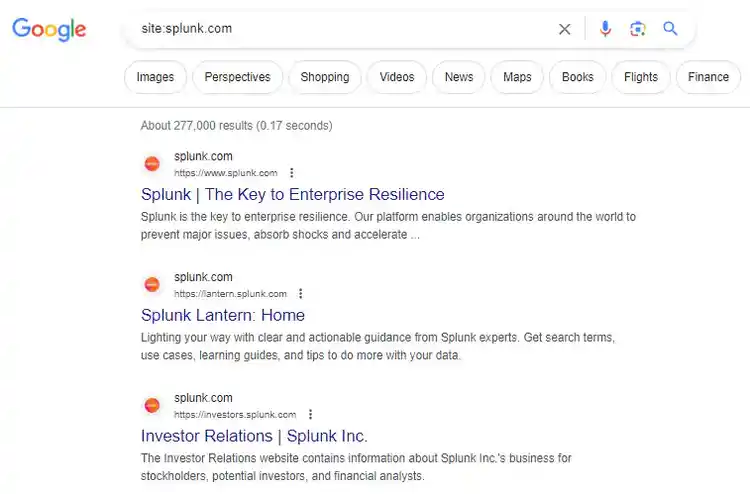Filter results by News

(x=459, y=77)
